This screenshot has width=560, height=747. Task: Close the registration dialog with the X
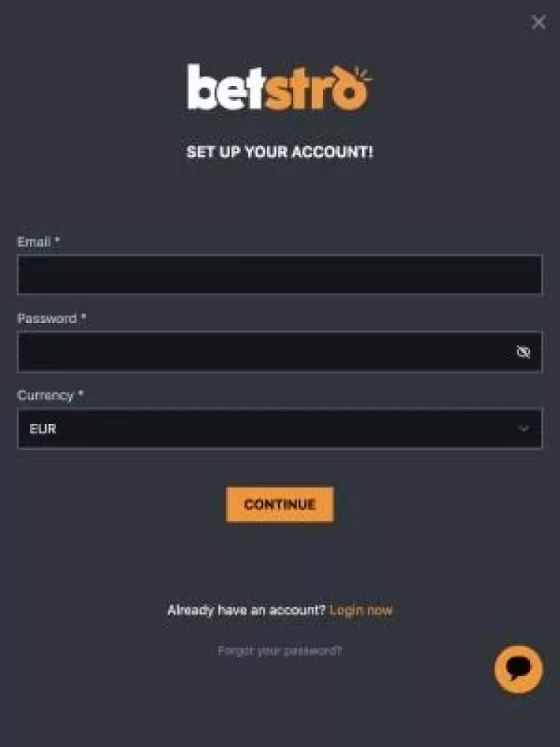click(539, 22)
